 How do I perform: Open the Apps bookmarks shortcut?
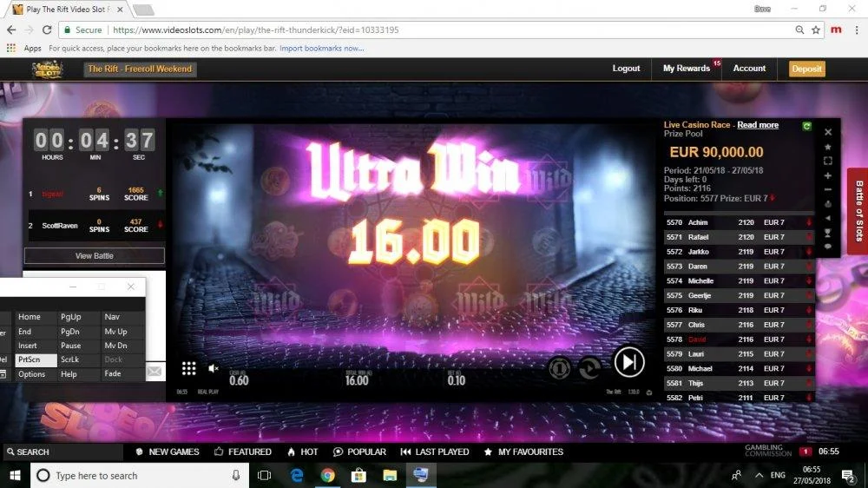coord(23,48)
